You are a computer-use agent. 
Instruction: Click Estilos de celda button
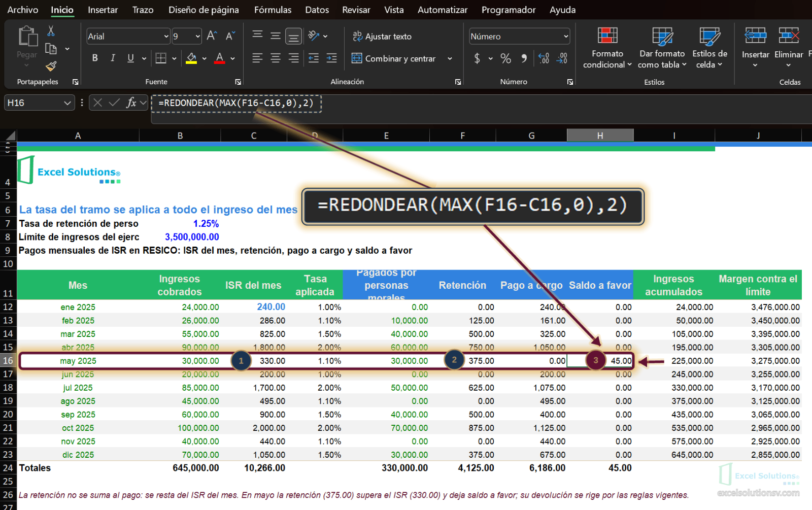709,48
